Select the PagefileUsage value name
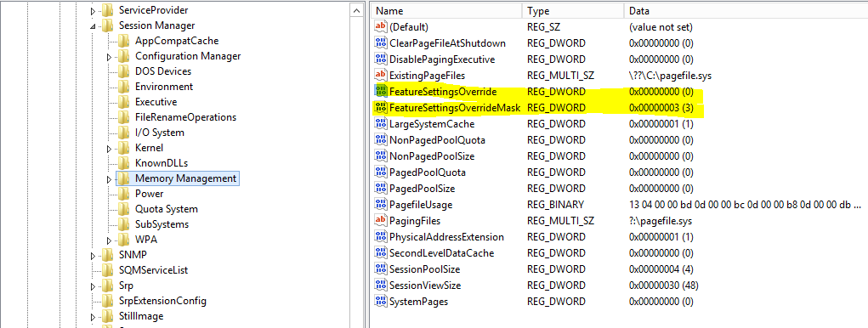 421,205
